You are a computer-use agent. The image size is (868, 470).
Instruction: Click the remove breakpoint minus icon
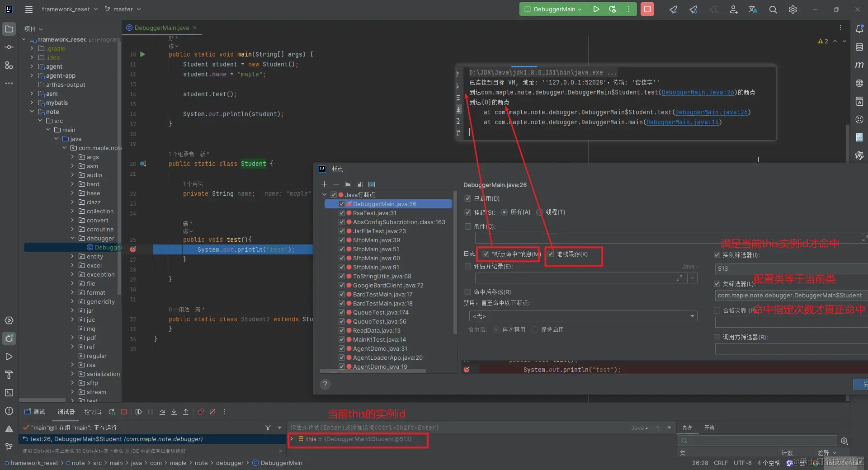pyautogui.click(x=336, y=184)
